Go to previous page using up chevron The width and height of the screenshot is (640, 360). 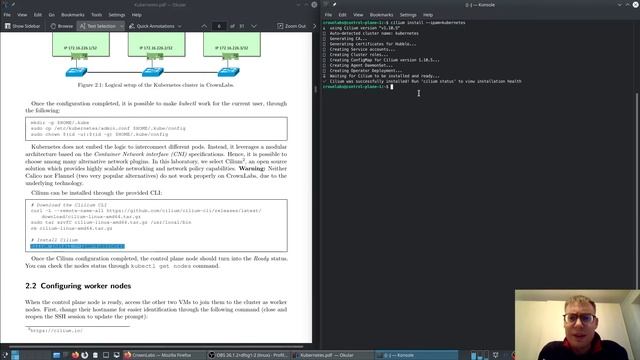tap(204, 26)
